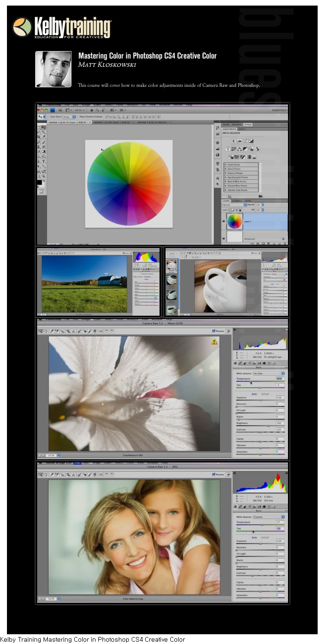Add a Vibrance adjustment from Adjustments panel
The height and width of the screenshot is (644, 326).
[228, 149]
